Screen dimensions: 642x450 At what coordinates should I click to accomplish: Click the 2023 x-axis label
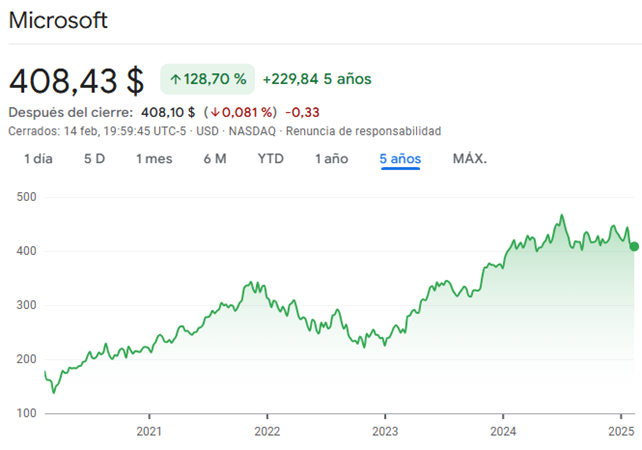coord(385,432)
